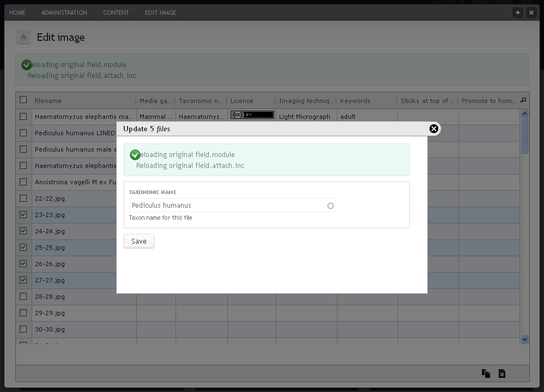This screenshot has height=392, width=544.
Task: Click the Taxonomic name input field
Action: pyautogui.click(x=232, y=205)
